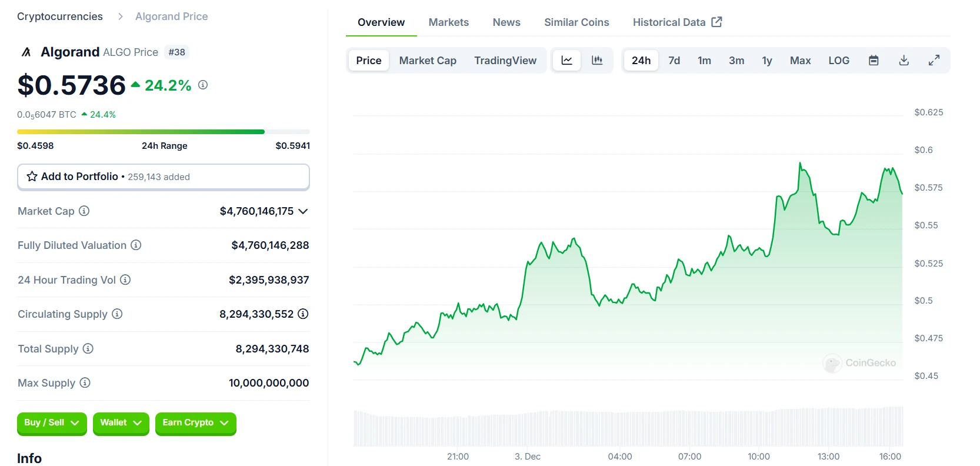Click the 24h high $0.5941
The image size is (980, 466).
pos(292,145)
